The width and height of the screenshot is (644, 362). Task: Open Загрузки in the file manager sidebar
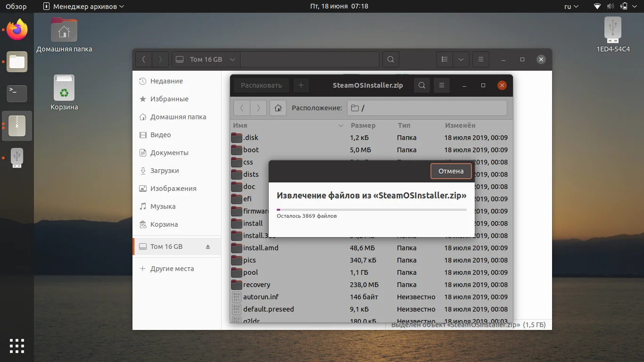coord(177,171)
